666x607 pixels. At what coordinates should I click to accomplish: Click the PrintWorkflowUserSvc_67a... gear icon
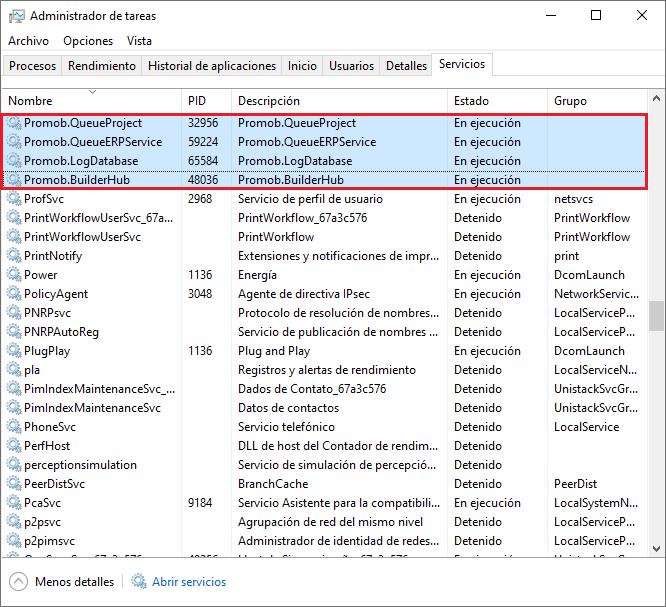tap(14, 218)
